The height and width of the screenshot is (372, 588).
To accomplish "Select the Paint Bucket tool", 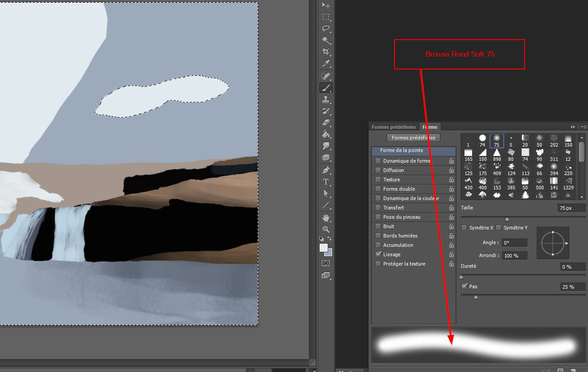I will click(326, 134).
